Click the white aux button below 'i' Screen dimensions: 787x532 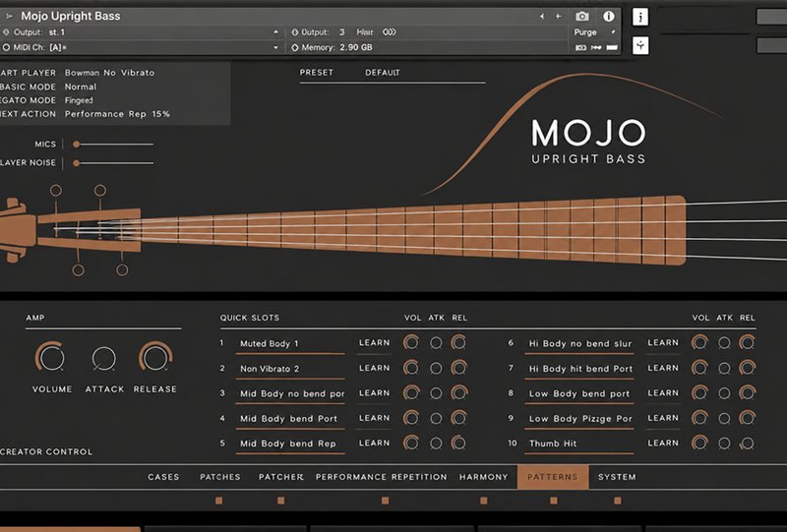tap(640, 45)
